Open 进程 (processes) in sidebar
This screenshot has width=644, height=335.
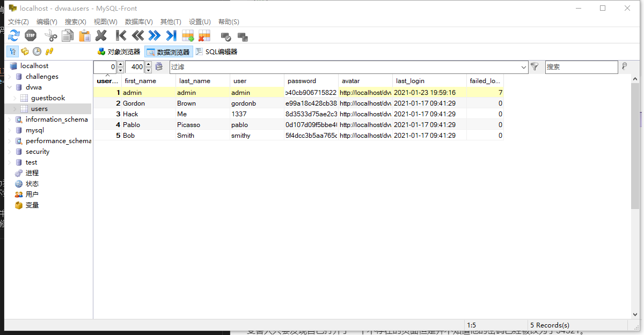32,173
